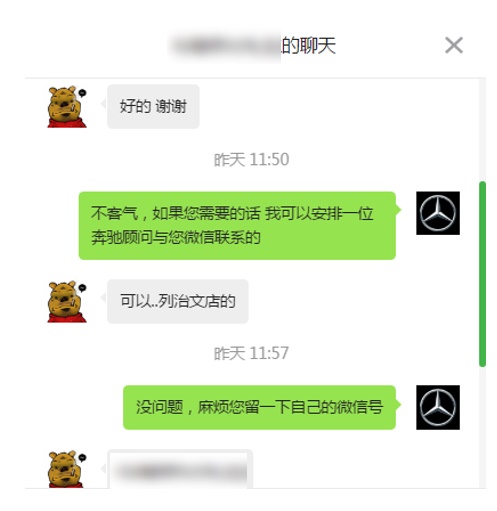Click the '昨天 11:57' timestamp
This screenshot has width=497, height=511.
pyautogui.click(x=251, y=353)
